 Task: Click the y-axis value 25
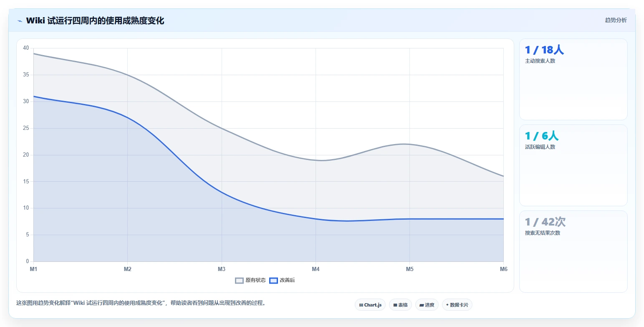[26, 128]
